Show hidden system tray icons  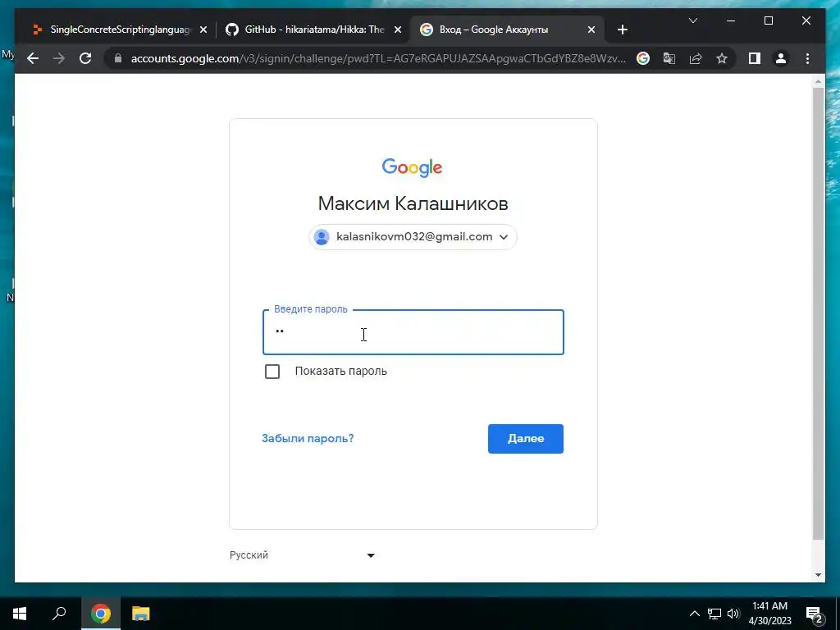pos(694,614)
